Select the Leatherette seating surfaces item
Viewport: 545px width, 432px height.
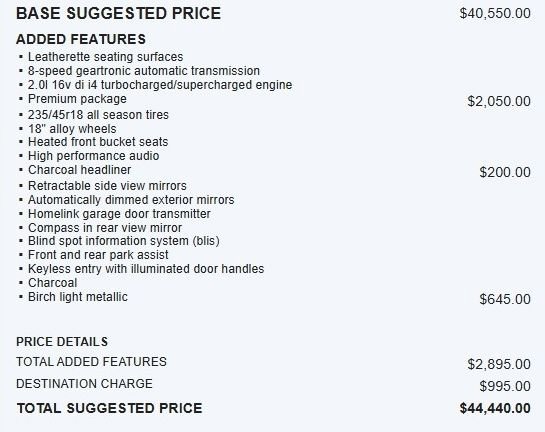coord(105,57)
